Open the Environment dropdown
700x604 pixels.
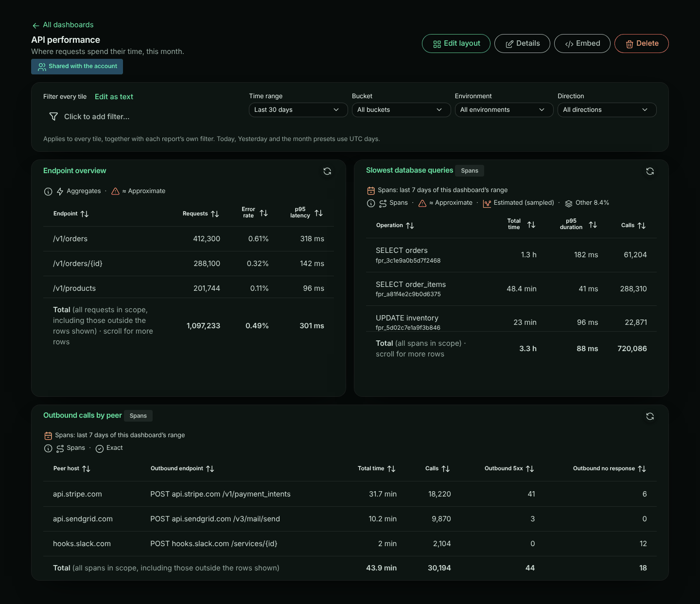point(504,110)
